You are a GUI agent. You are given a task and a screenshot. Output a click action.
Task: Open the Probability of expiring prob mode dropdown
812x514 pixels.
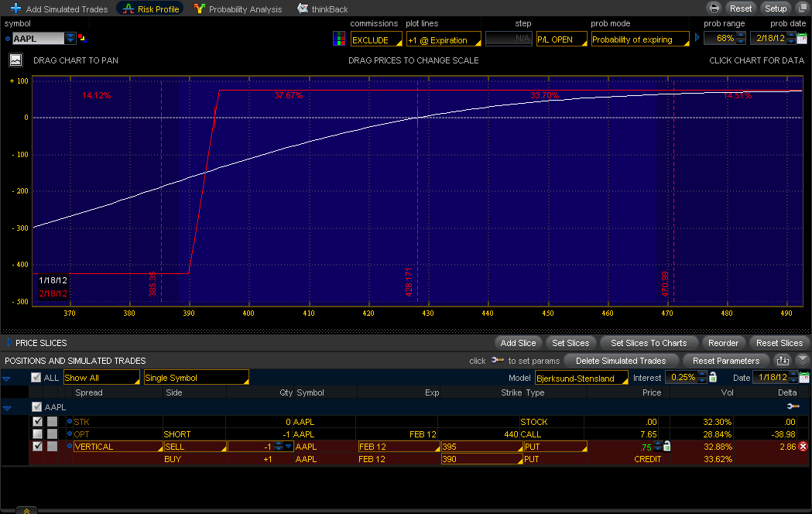(x=640, y=39)
